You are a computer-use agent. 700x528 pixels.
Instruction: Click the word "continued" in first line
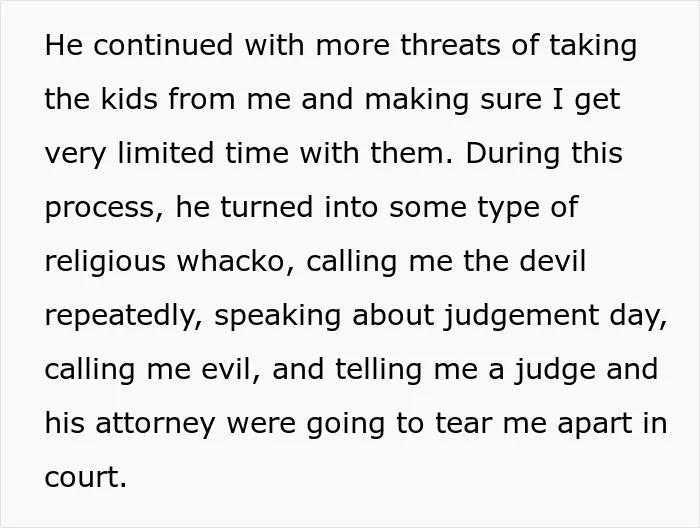pos(163,45)
